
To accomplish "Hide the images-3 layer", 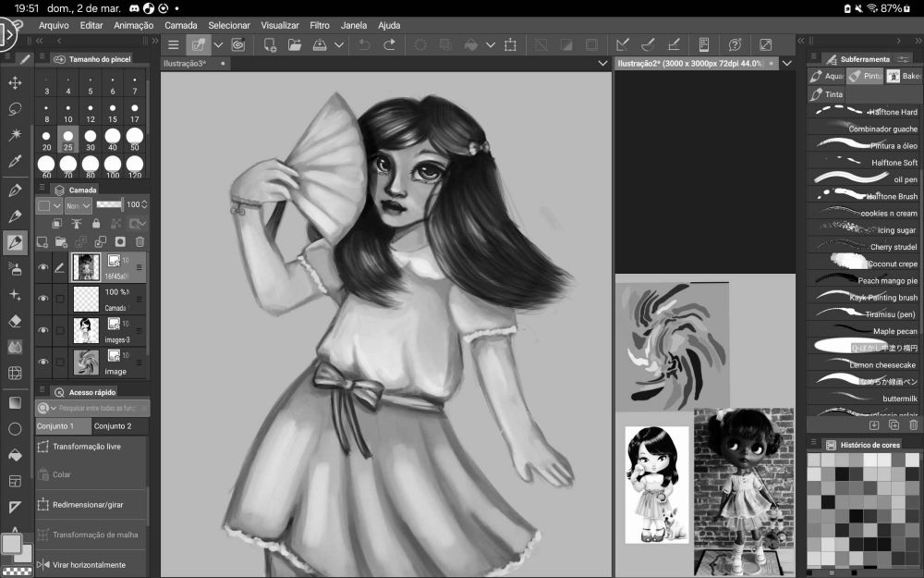I will click(x=43, y=329).
